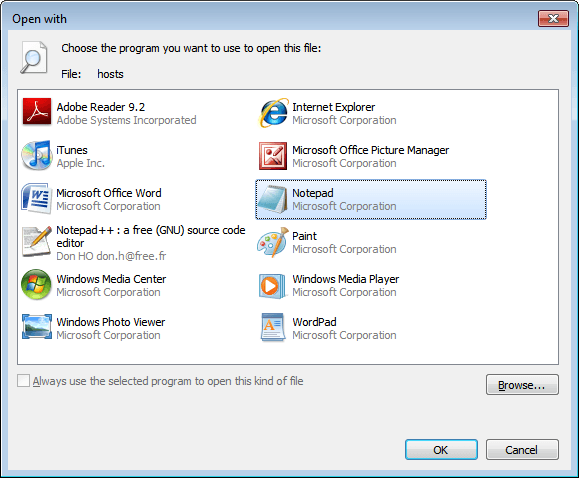579x478 pixels.
Task: Pick the Microsoft Office Picture Manager icon
Action: click(273, 156)
